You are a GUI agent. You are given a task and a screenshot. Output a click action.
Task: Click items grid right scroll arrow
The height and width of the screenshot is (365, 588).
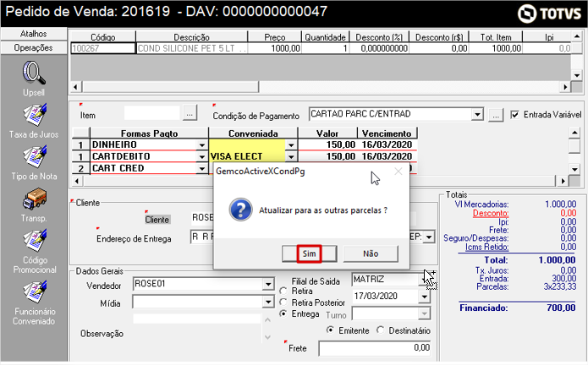[x=565, y=87]
